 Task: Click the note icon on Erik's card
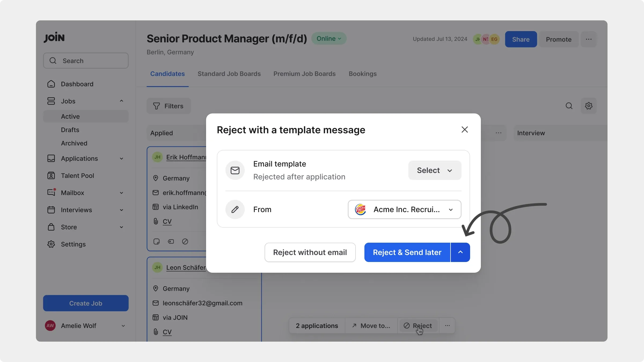click(156, 242)
